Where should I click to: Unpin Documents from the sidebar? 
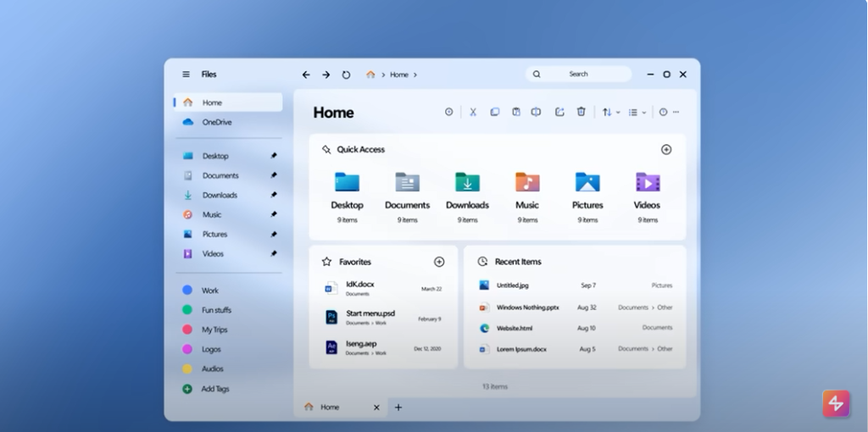coord(274,175)
